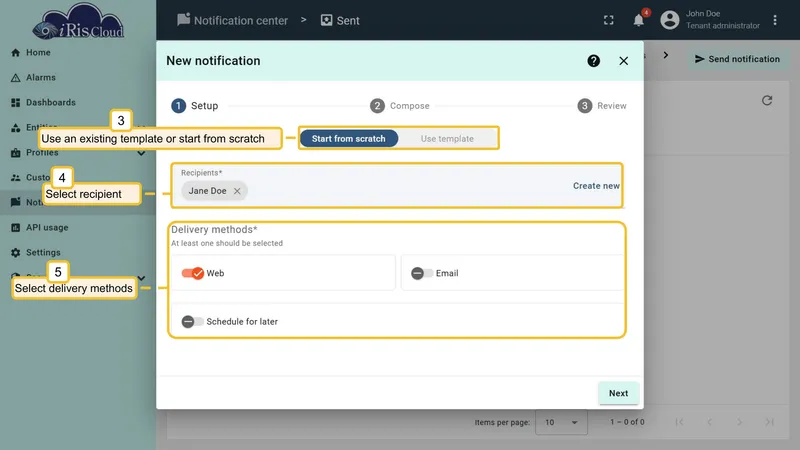This screenshot has height=450, width=800.
Task: Click the Notification center flag icon
Action: tap(183, 20)
